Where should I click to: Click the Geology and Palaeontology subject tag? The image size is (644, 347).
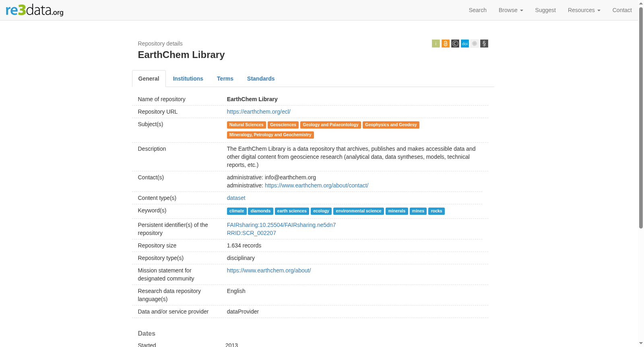pos(330,125)
